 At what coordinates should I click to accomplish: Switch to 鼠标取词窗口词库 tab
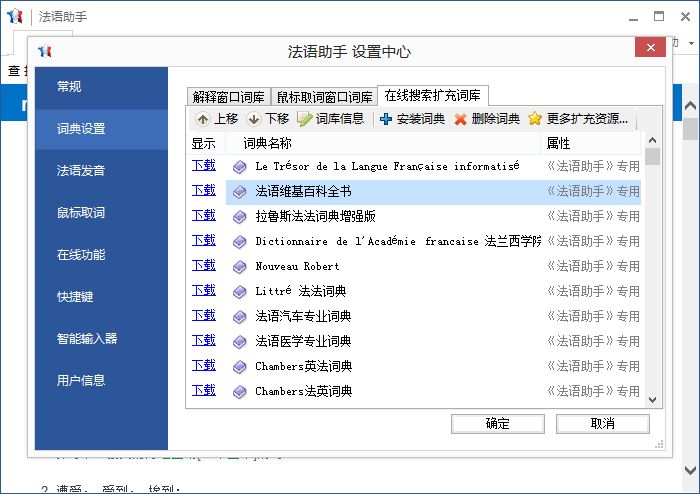[x=325, y=96]
